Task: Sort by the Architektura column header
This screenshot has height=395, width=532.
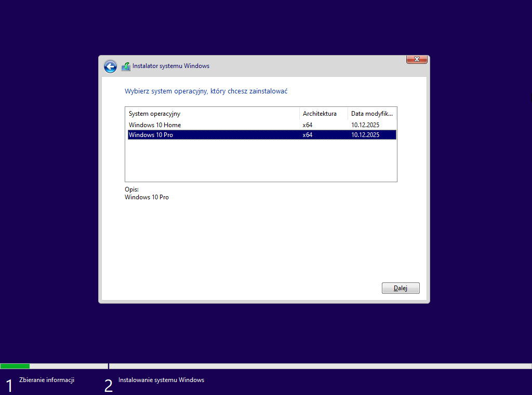Action: (x=320, y=114)
